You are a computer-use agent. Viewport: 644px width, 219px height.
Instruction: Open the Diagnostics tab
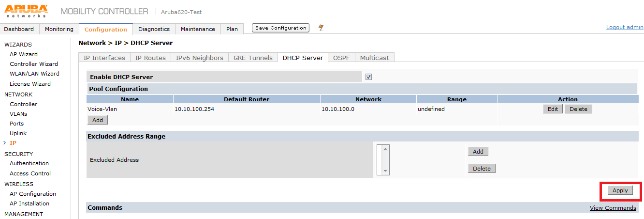tap(154, 29)
